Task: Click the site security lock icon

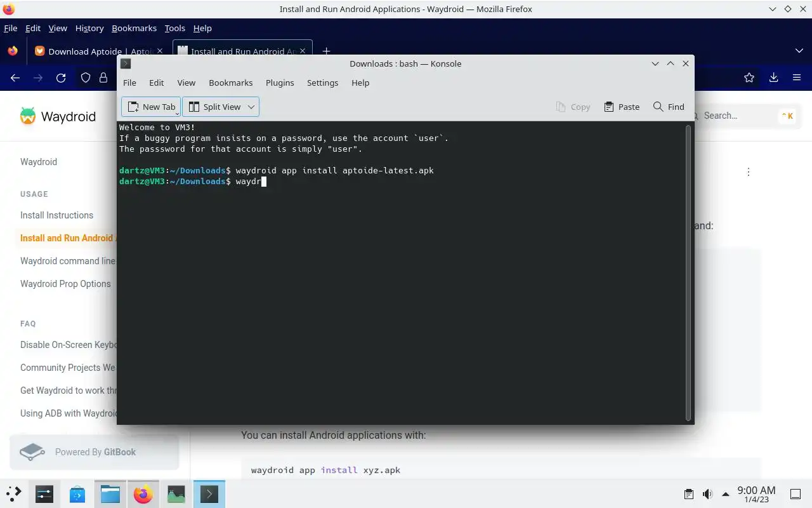Action: (x=103, y=77)
